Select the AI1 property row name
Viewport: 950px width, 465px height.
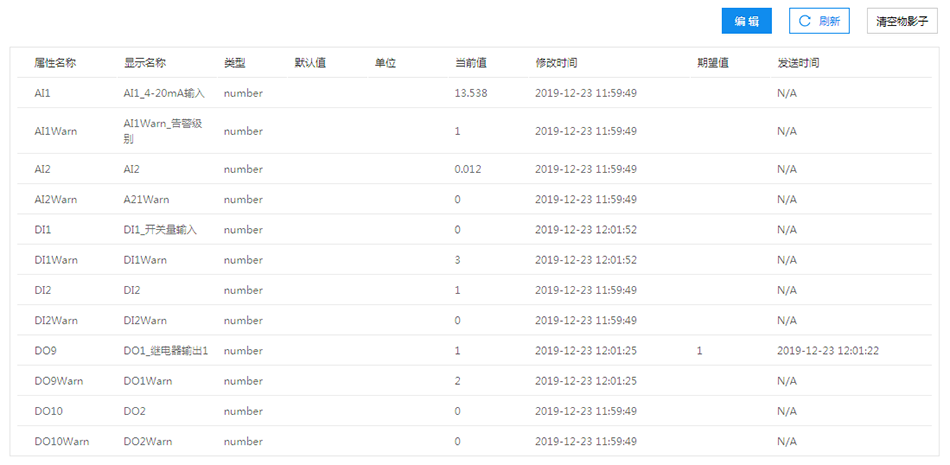42,93
